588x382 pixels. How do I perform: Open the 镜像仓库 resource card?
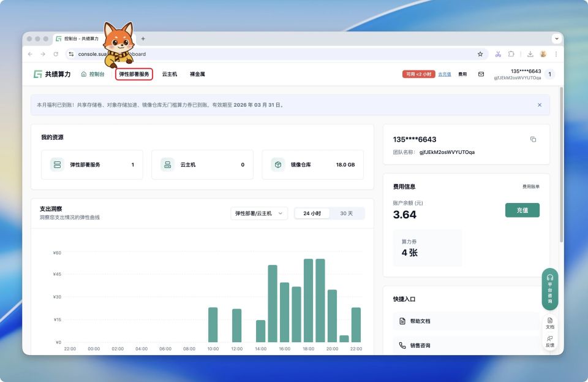[x=313, y=165]
